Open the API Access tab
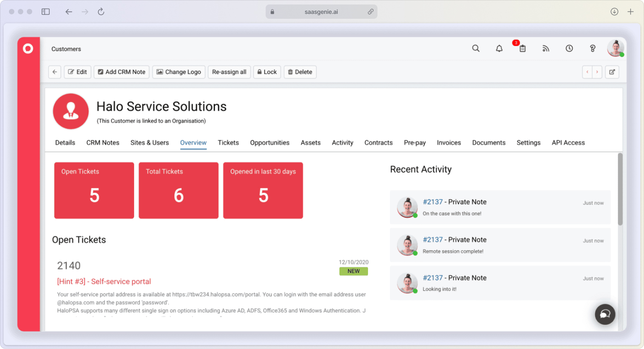Viewport: 644px width, 349px height. 568,143
